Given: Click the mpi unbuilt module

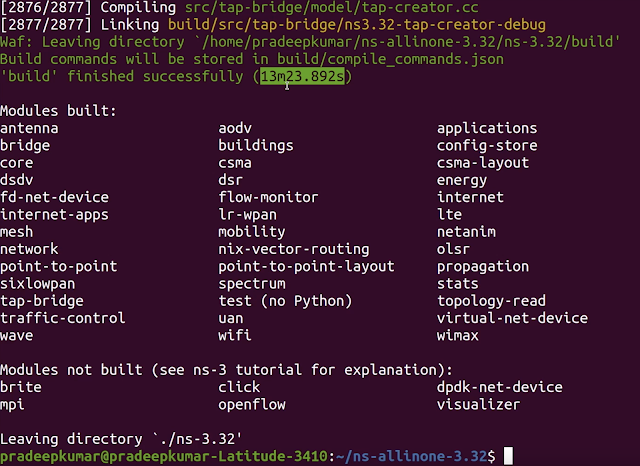Looking at the screenshot, I should pyautogui.click(x=12, y=404).
